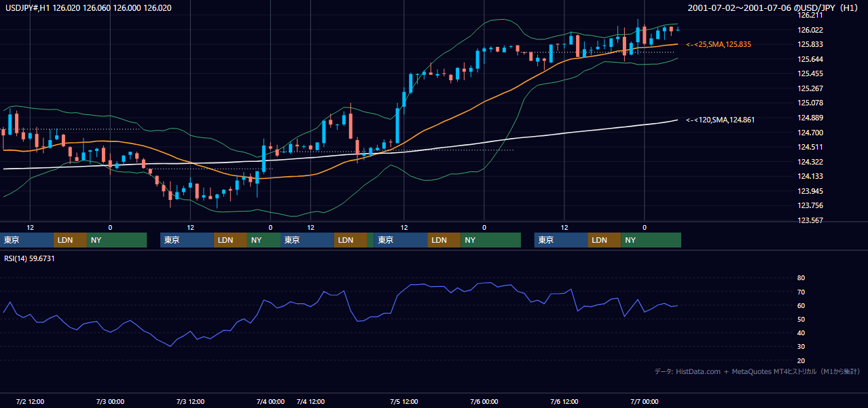Click the 7/6 12:00 time label

tap(564, 402)
